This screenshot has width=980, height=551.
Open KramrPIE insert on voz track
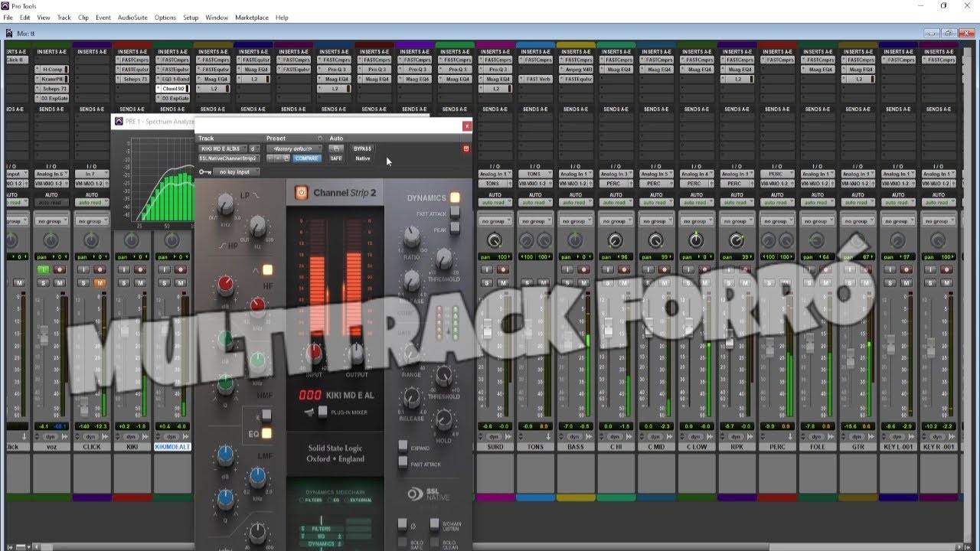52,79
